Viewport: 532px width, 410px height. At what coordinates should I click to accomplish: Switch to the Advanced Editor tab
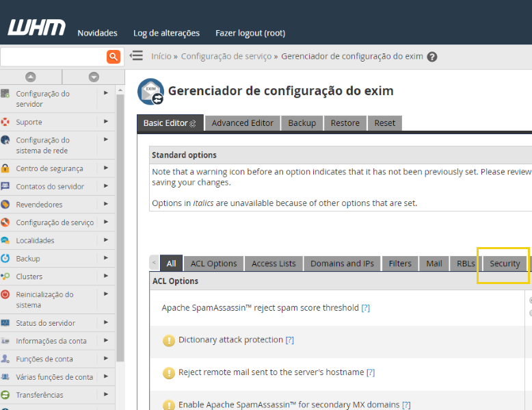(243, 123)
